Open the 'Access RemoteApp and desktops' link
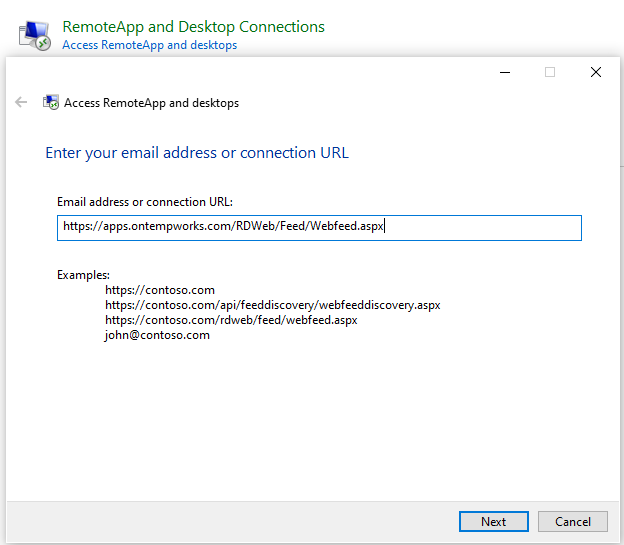Image resolution: width=624 pixels, height=545 pixels. tap(150, 45)
